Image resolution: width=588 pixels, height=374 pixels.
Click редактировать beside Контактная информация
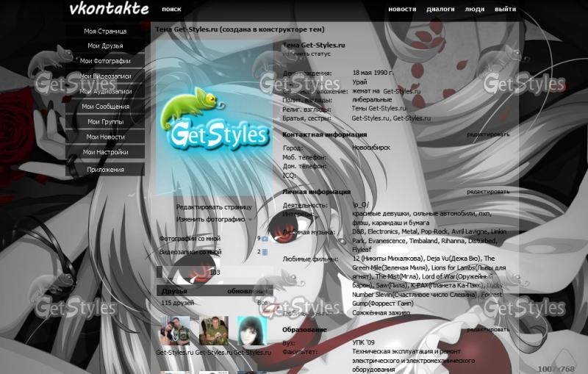point(488,134)
